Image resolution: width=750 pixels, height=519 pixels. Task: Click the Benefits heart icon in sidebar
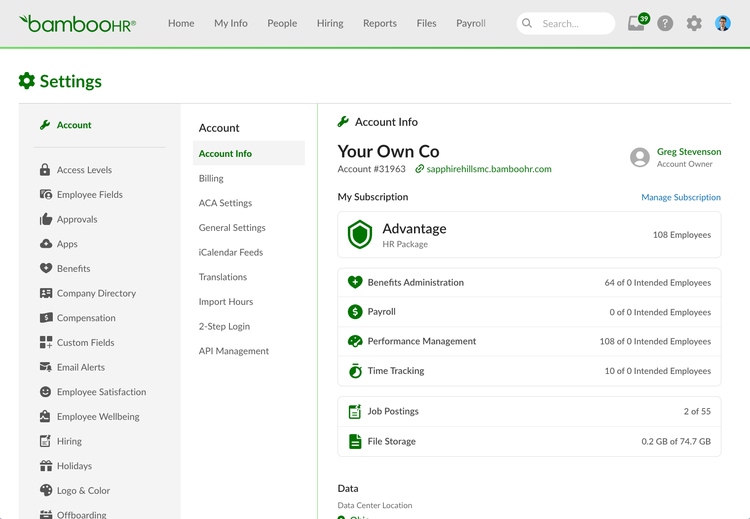pos(45,268)
